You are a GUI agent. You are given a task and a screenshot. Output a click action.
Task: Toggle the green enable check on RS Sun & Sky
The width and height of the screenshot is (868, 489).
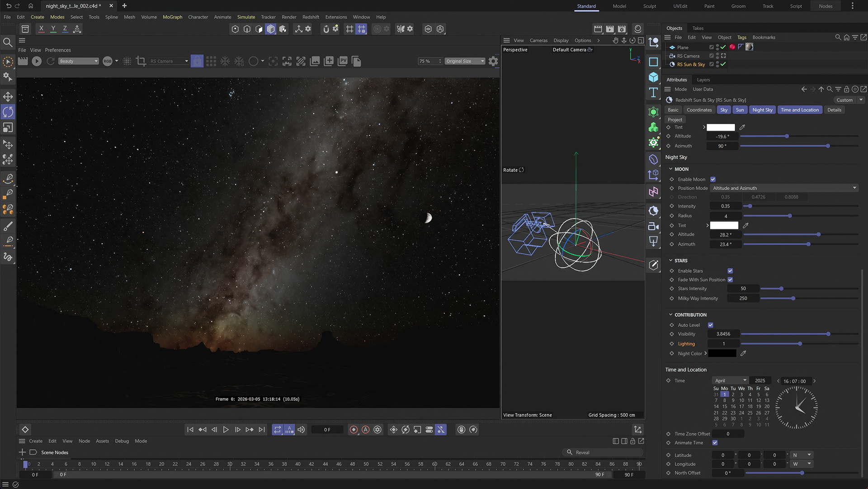tap(723, 64)
